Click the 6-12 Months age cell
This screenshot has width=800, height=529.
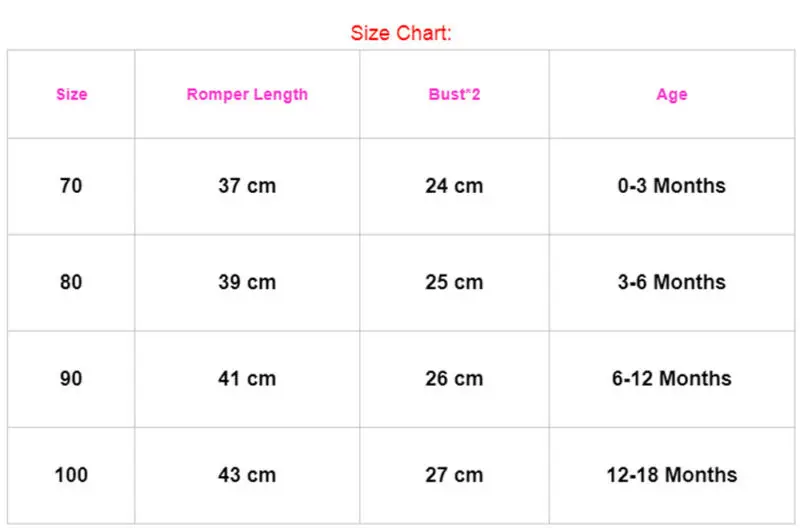671,379
